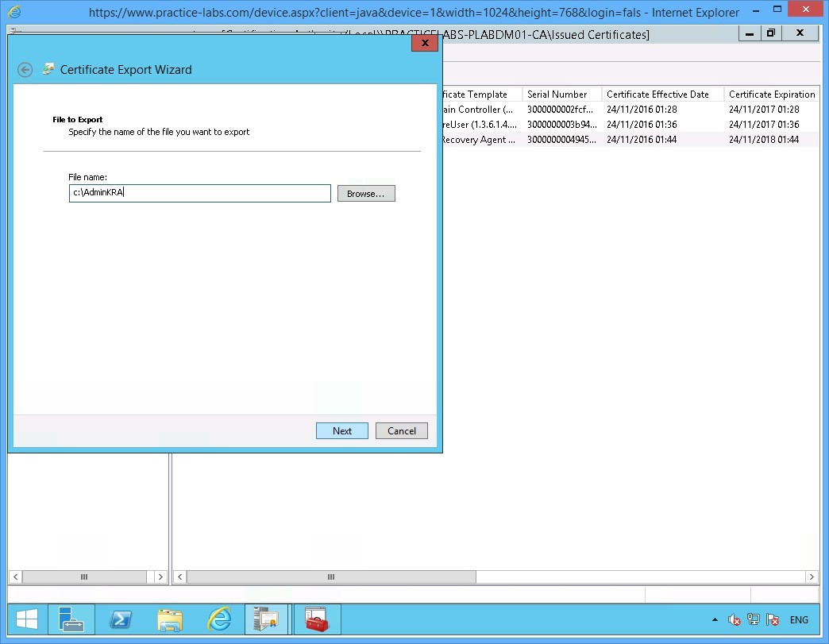Go back in the Certificate Export Wizard

pyautogui.click(x=25, y=70)
